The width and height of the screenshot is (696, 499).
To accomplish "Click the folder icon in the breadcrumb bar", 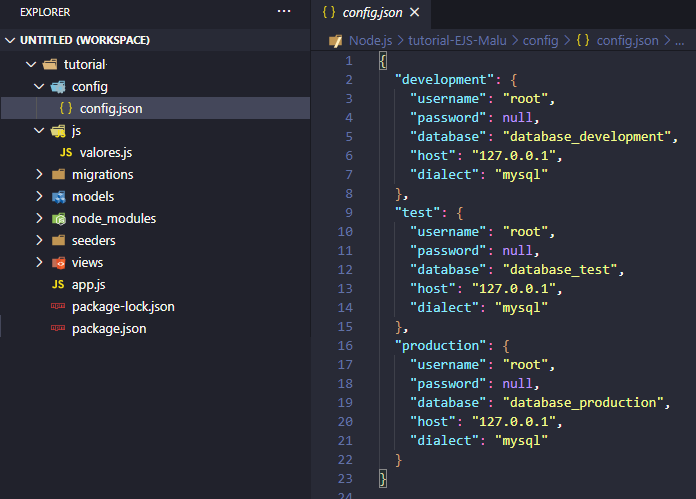I will pyautogui.click(x=336, y=41).
